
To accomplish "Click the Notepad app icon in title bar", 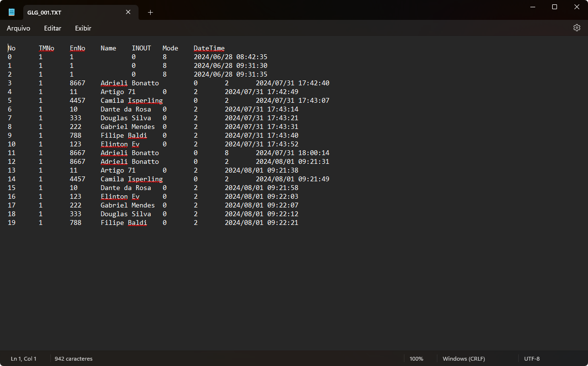I will point(12,12).
